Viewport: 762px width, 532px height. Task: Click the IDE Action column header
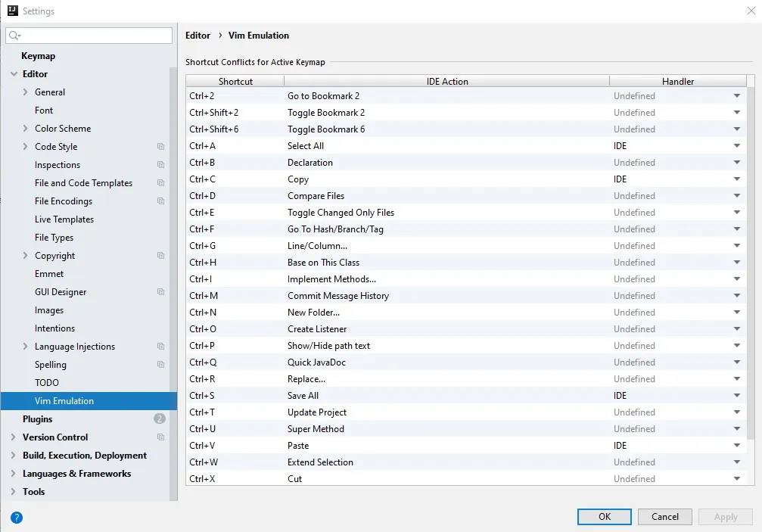point(447,81)
